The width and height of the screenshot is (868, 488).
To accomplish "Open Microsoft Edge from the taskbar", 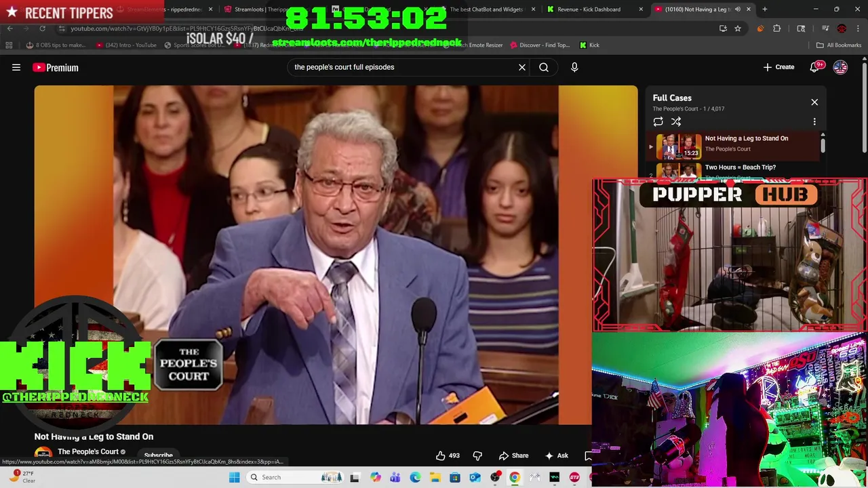I will point(415,477).
